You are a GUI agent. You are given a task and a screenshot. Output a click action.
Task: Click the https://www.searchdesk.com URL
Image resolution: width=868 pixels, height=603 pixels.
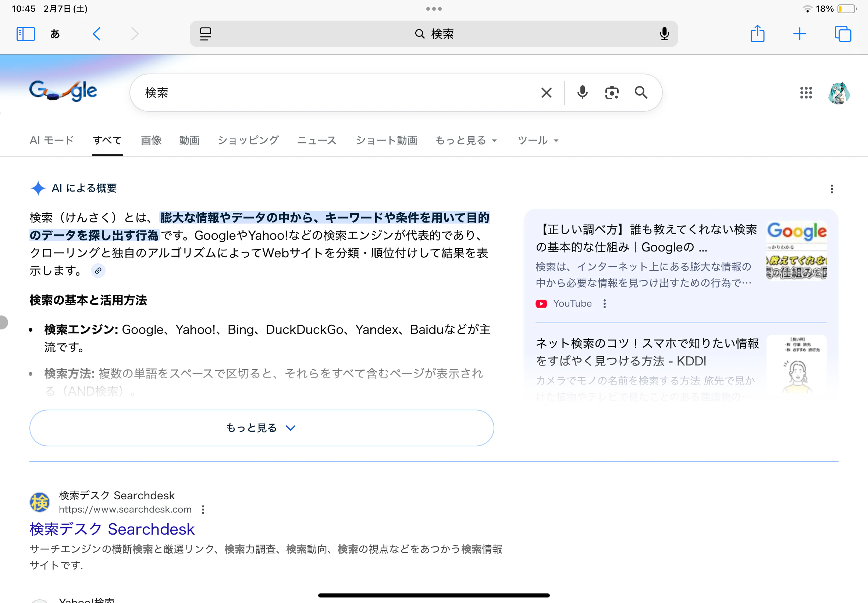125,510
